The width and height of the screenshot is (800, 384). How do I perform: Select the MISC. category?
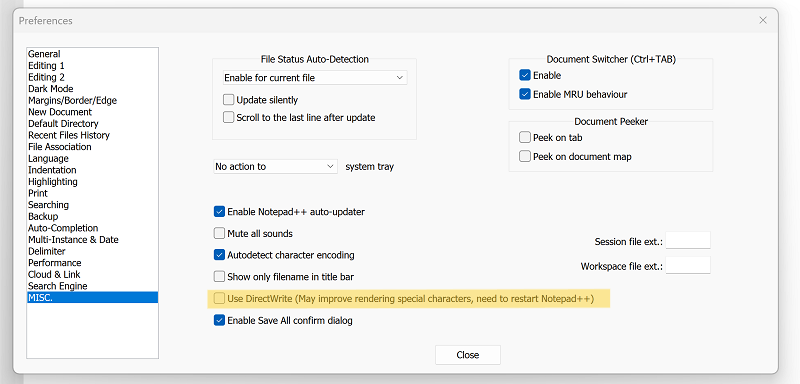92,298
